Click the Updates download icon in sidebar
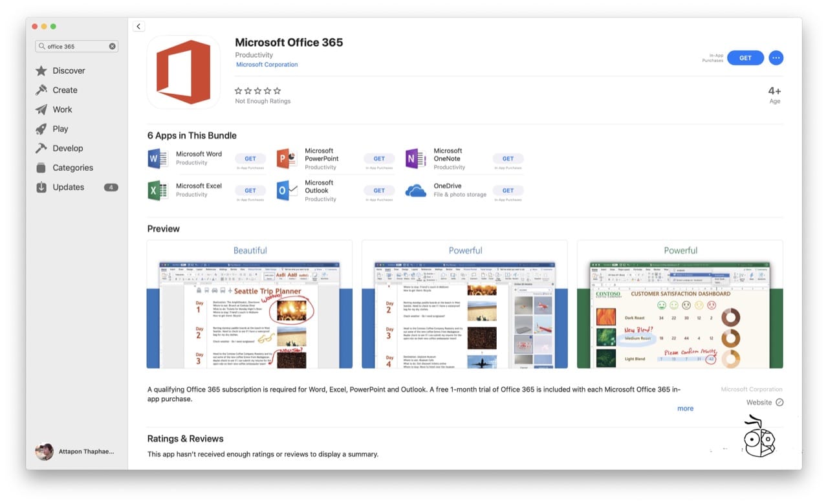This screenshot has width=828, height=504. (x=41, y=187)
